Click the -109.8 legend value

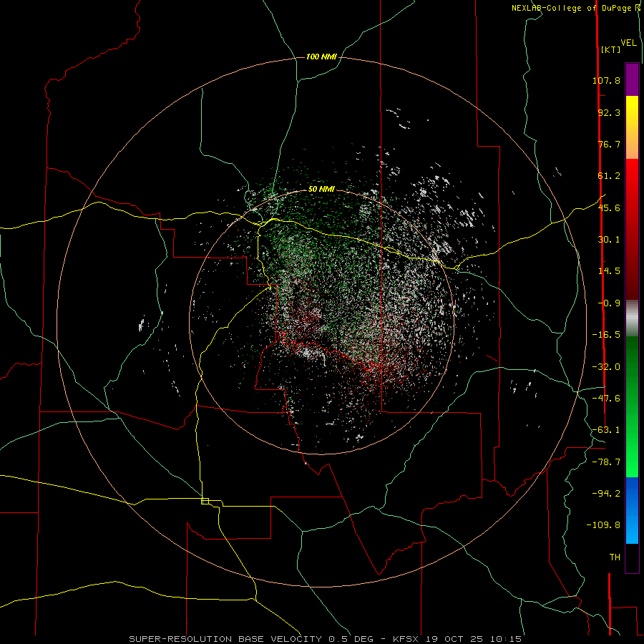pos(603,525)
